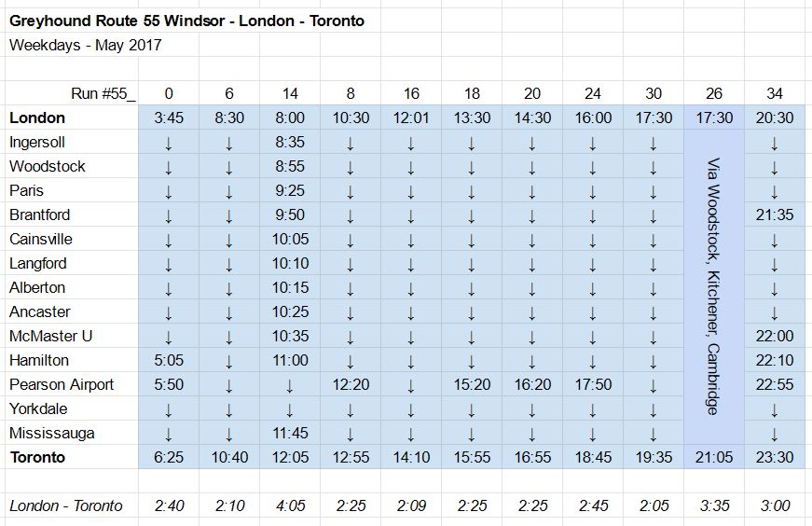Click the 11:45 Mississauga time cell
Screen dimensions: 812x526
(x=290, y=433)
